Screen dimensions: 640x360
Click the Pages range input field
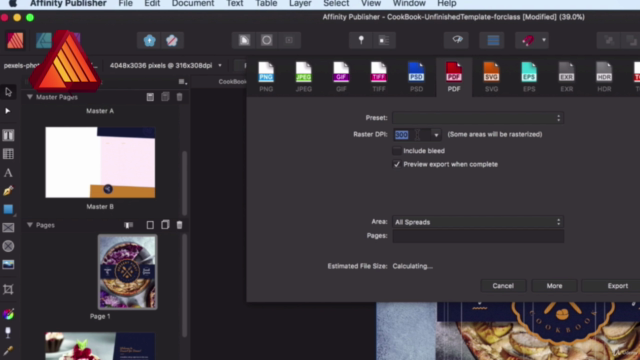[x=478, y=236]
